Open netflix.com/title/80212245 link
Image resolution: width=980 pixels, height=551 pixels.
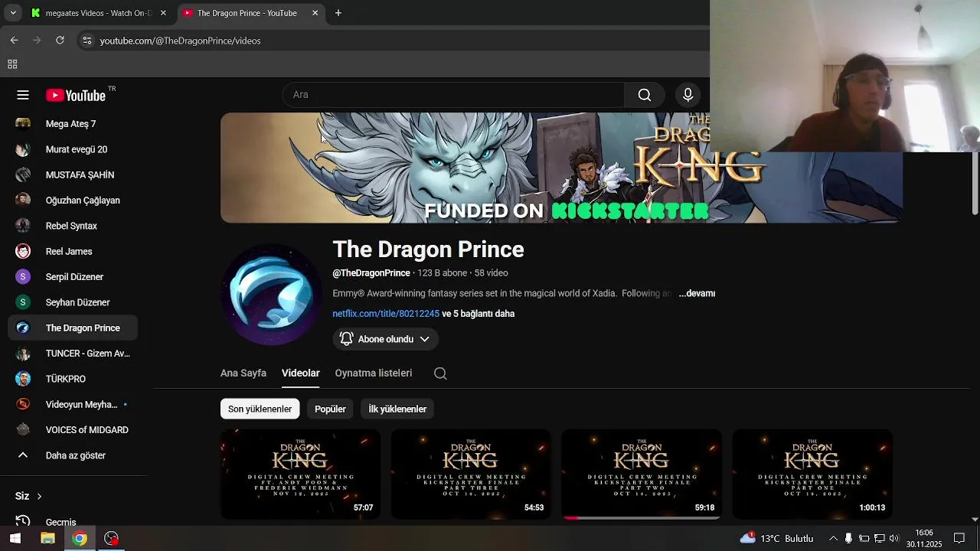coord(386,314)
